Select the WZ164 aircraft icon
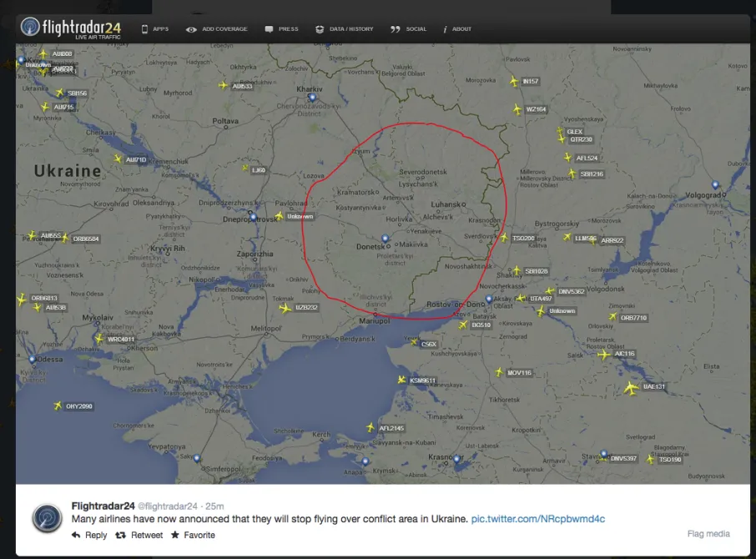Image resolution: width=756 pixels, height=559 pixels. point(517,109)
